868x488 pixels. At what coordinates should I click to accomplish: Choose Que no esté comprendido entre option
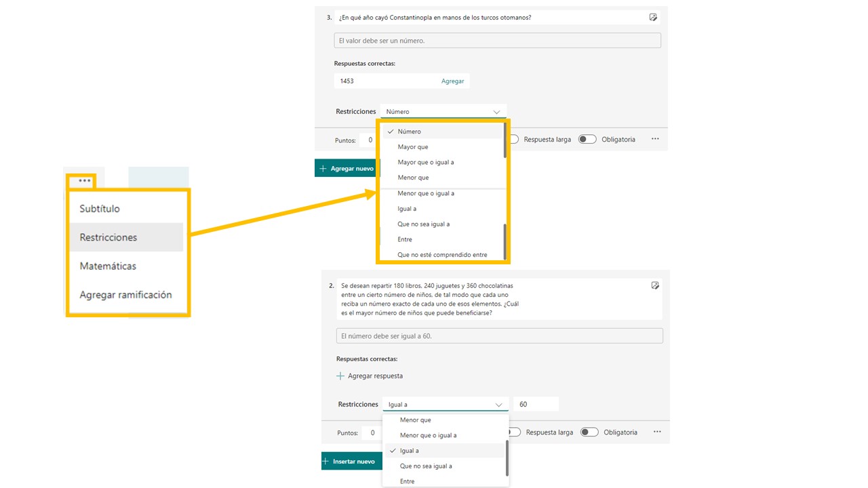[442, 255]
